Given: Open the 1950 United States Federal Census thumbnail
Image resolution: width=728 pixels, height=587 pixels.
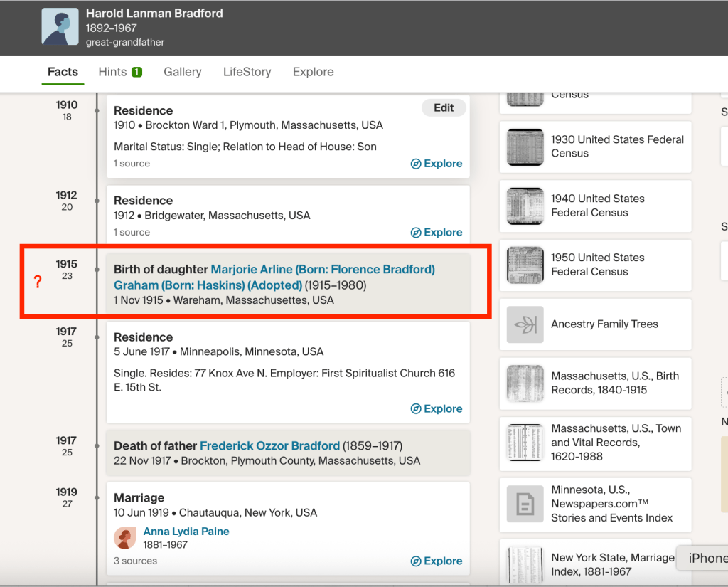Looking at the screenshot, I should point(525,265).
